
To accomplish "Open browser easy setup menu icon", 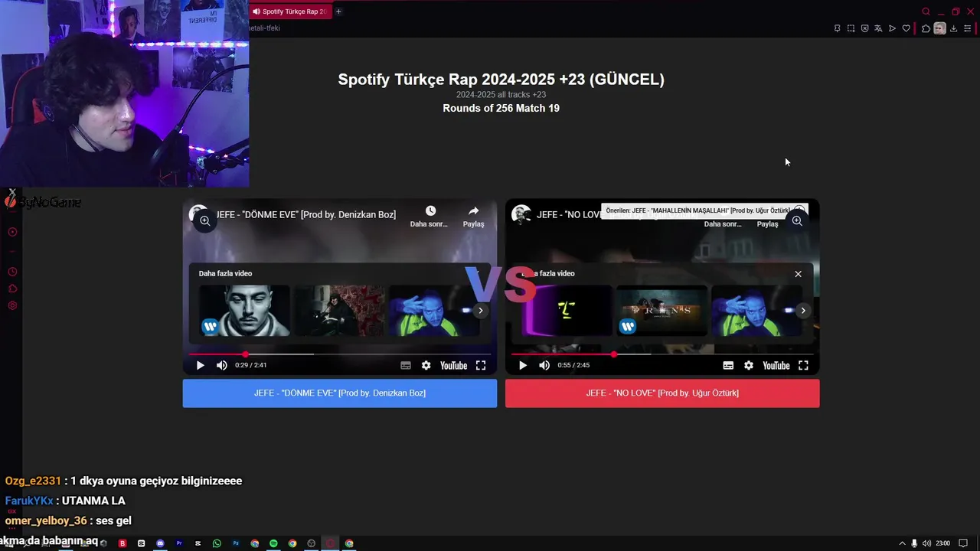I will [967, 28].
